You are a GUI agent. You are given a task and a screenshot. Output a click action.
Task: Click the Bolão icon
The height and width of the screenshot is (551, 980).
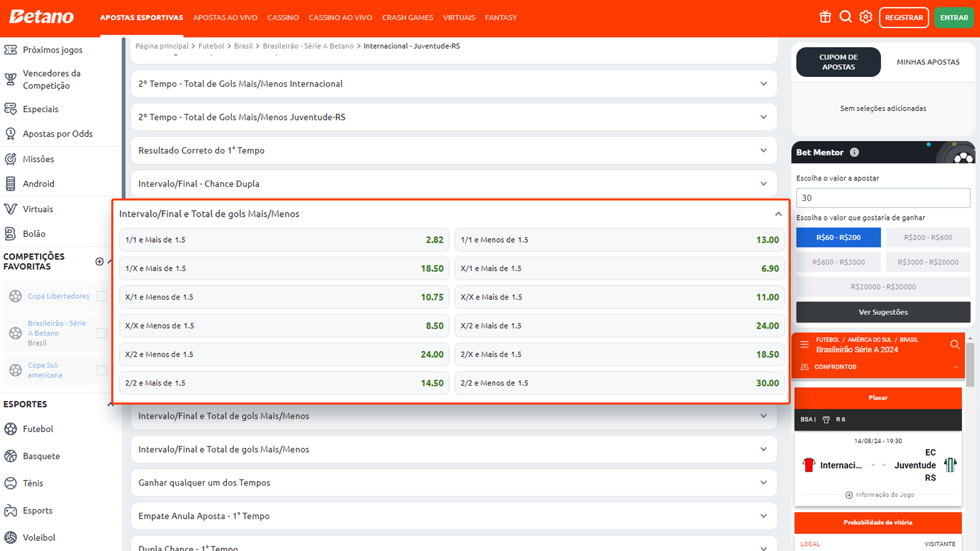(10, 234)
